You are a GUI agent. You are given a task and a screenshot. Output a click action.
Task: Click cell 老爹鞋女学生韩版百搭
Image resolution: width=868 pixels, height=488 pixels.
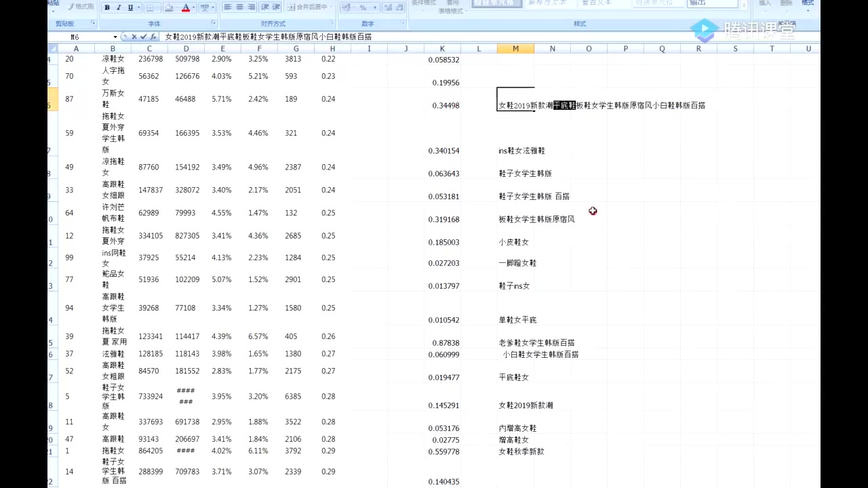[536, 343]
